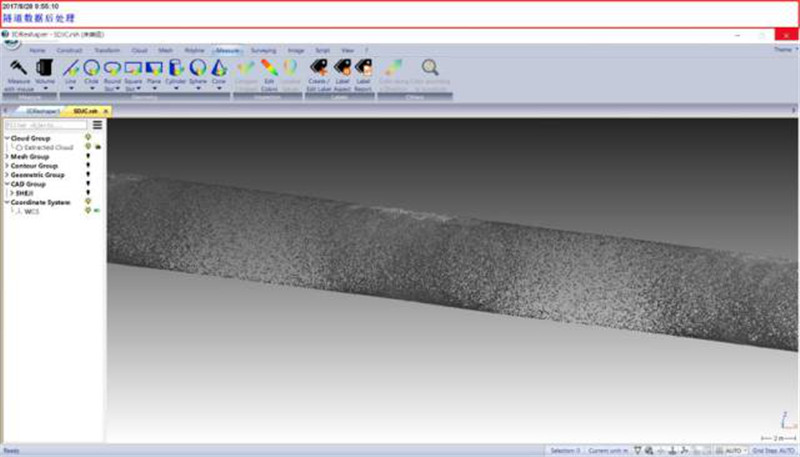Select the Sphere geometry tool
This screenshot has height=457, width=800.
click(197, 69)
